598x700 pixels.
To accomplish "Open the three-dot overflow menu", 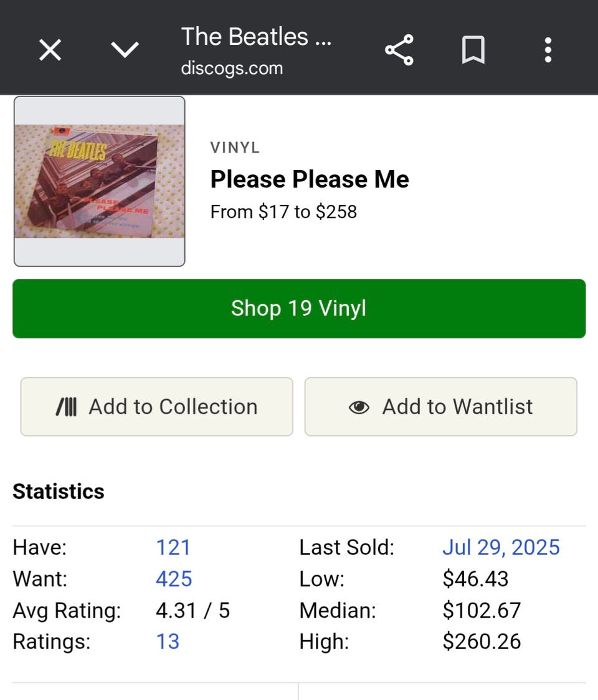I will click(548, 50).
